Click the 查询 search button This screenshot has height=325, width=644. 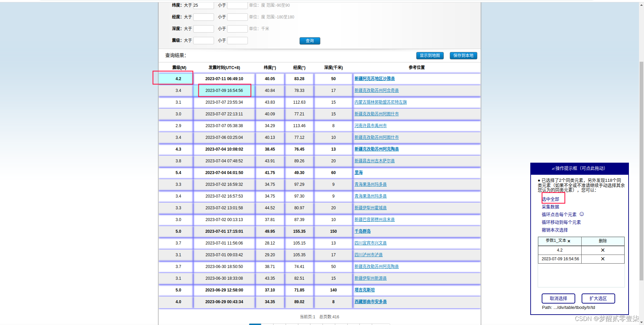tap(310, 41)
